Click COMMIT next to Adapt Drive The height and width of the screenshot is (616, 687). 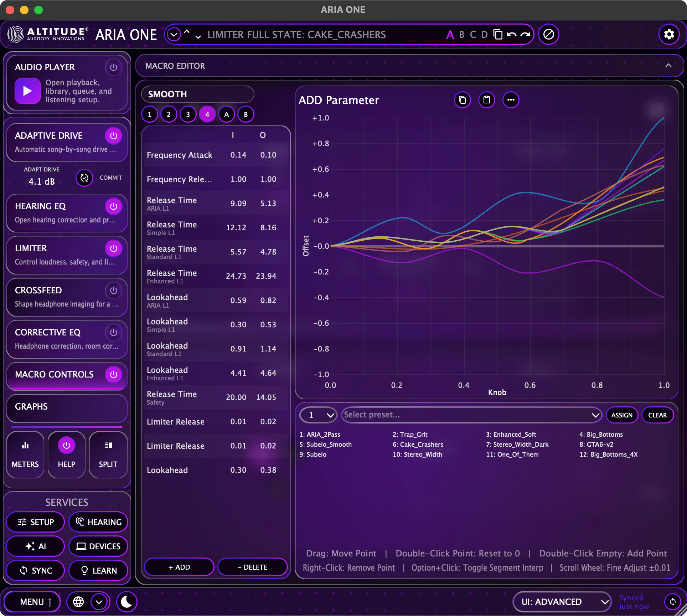pos(111,178)
